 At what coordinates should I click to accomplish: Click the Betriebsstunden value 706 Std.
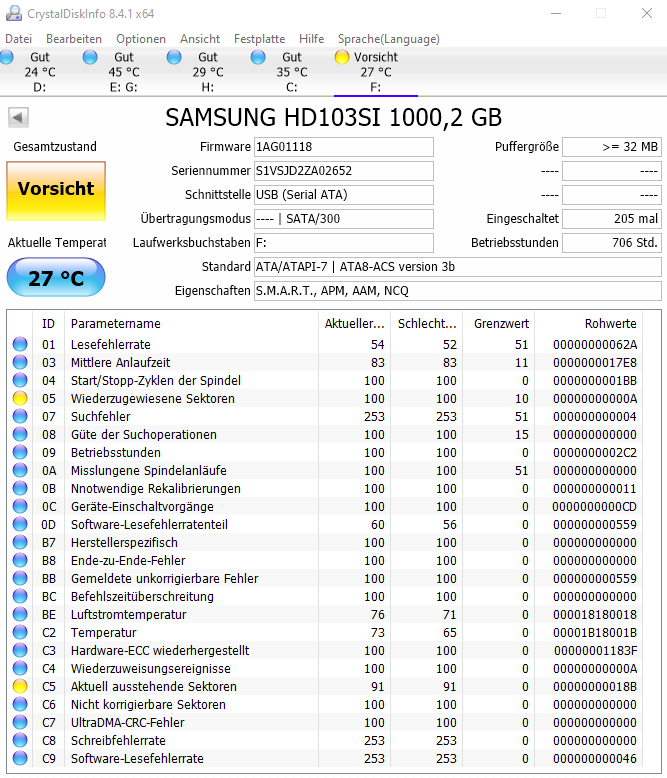click(x=611, y=243)
